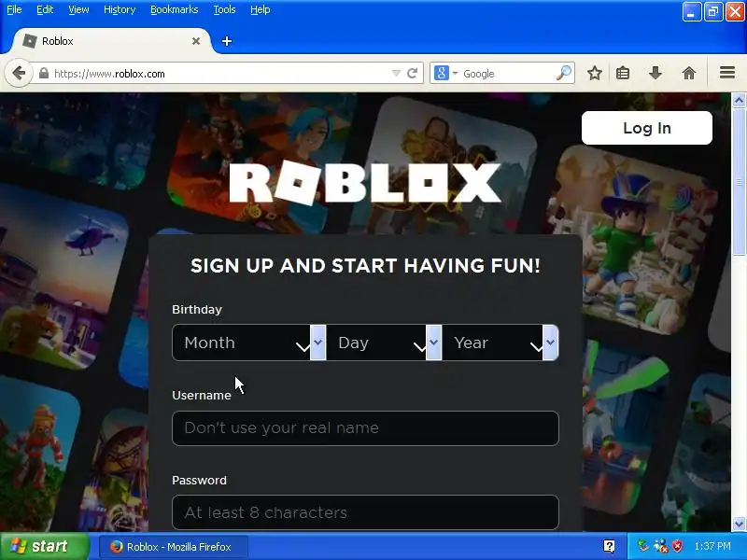Show bookmarks list icon
This screenshot has height=560, width=747.
[623, 74]
